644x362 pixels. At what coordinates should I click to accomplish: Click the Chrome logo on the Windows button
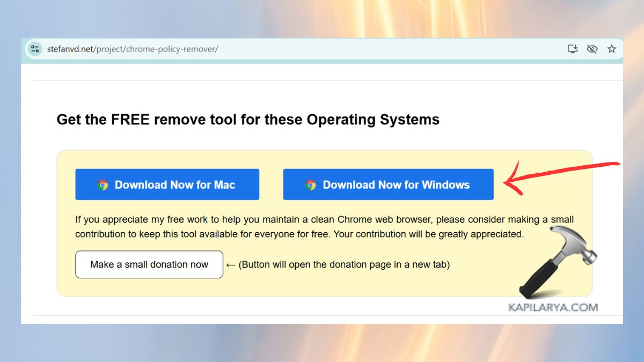[x=310, y=184]
